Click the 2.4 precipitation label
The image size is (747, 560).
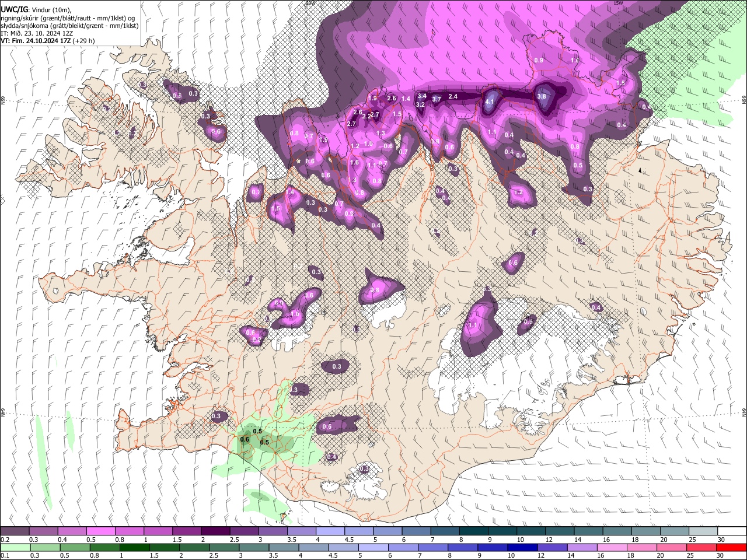(x=453, y=96)
